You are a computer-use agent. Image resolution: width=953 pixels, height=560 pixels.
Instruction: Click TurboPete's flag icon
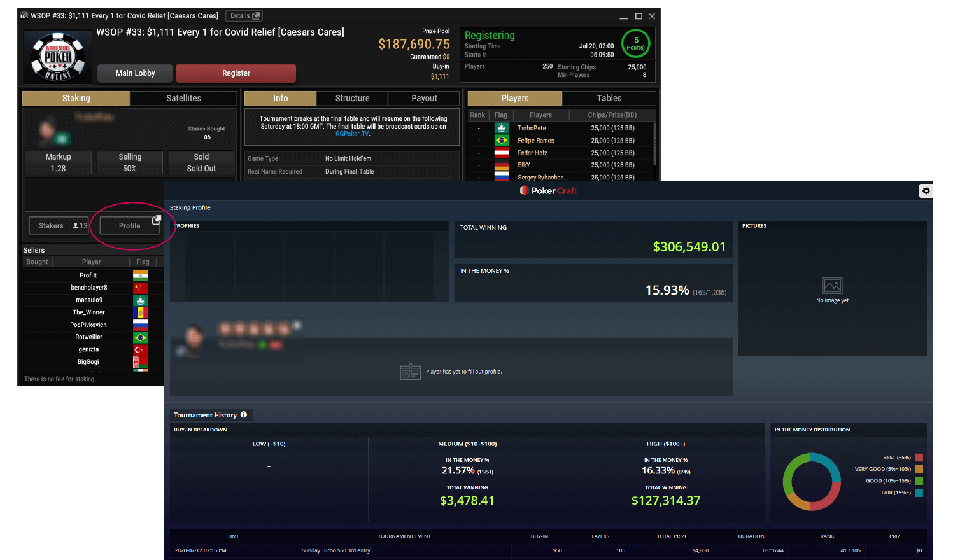(502, 128)
